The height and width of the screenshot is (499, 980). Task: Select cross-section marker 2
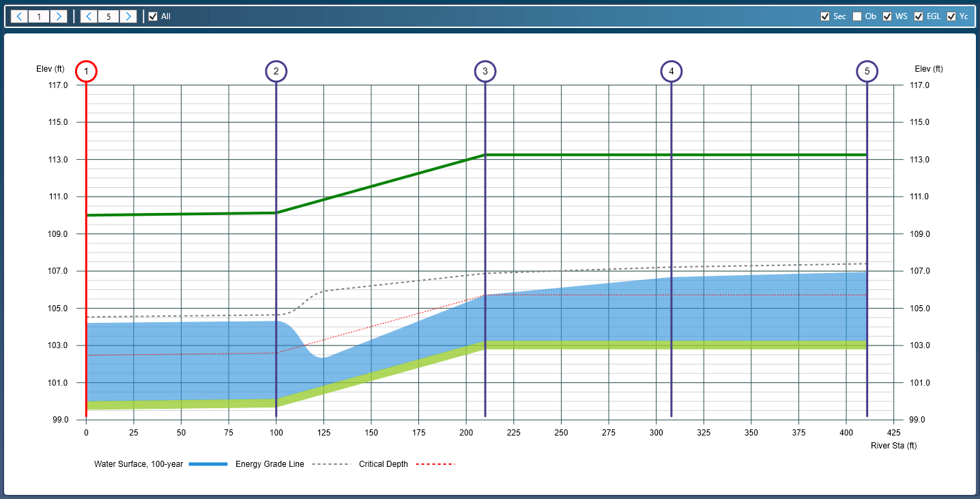pos(276,70)
